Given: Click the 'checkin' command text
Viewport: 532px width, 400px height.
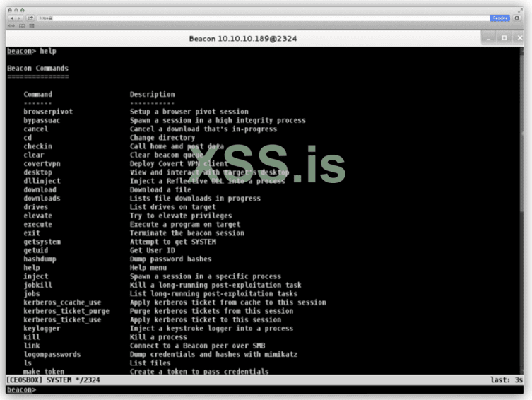Looking at the screenshot, I should pyautogui.click(x=37, y=146).
